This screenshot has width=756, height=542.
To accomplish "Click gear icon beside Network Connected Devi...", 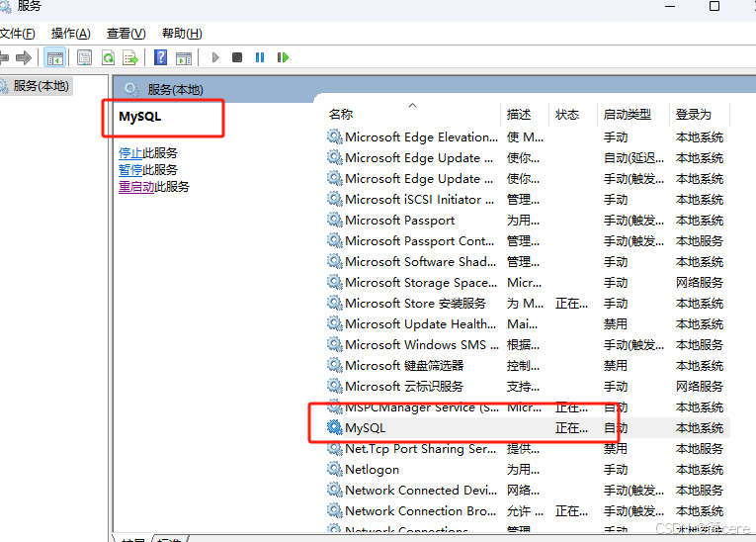I will point(335,490).
